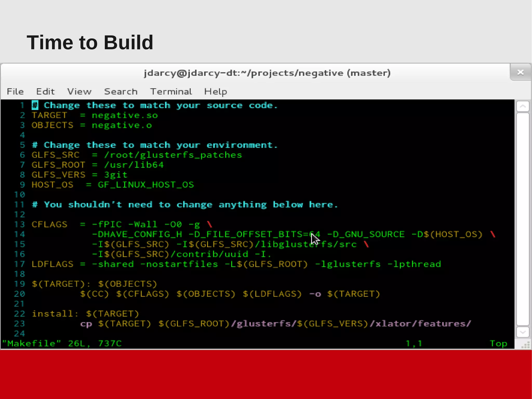This screenshot has width=532, height=399.
Task: Click the comment 'Change these to match your source code.'
Action: [x=161, y=105]
